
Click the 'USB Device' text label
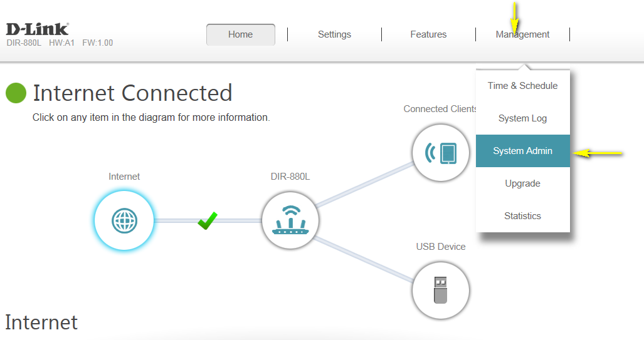point(440,247)
